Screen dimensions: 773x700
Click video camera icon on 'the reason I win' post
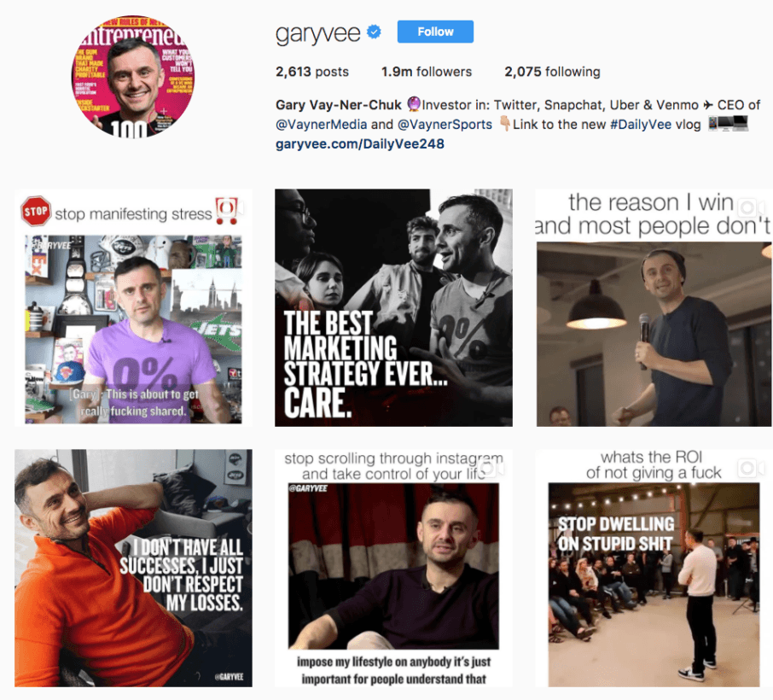point(751,207)
